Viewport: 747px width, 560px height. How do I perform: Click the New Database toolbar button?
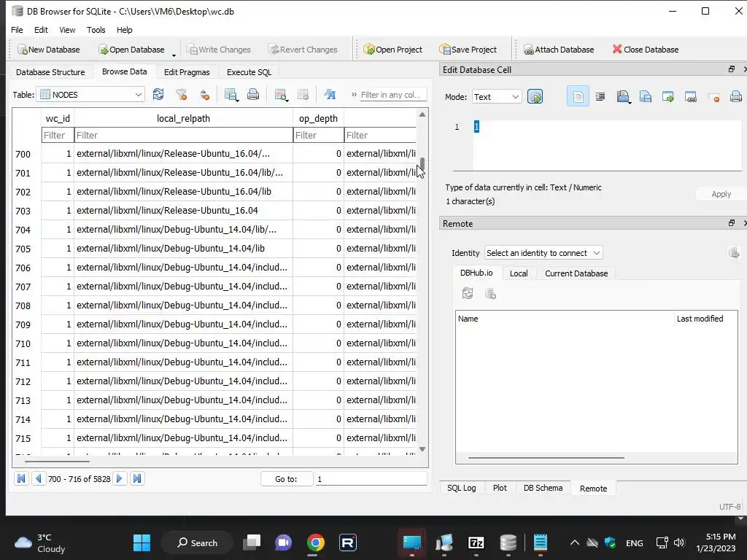(49, 49)
